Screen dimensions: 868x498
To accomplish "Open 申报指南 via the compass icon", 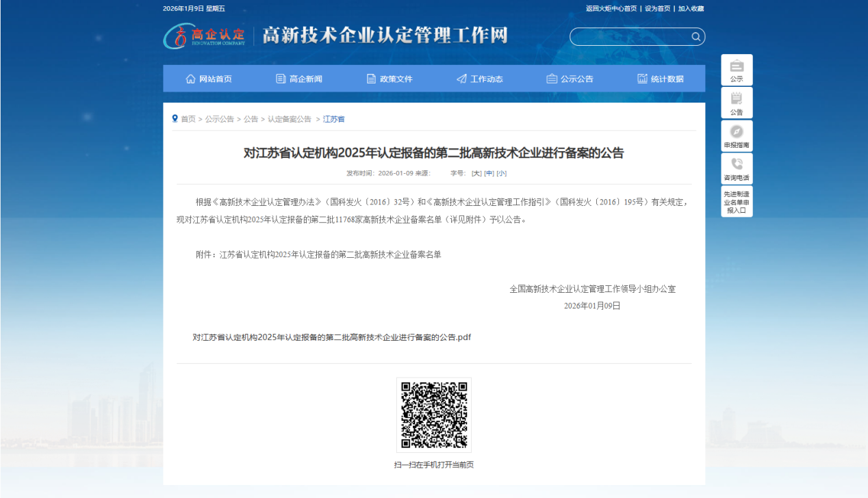I will pos(736,131).
